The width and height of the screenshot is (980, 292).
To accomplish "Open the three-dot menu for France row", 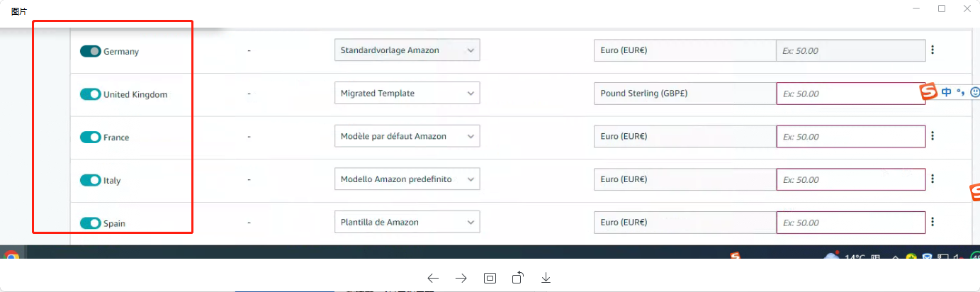I will [933, 135].
